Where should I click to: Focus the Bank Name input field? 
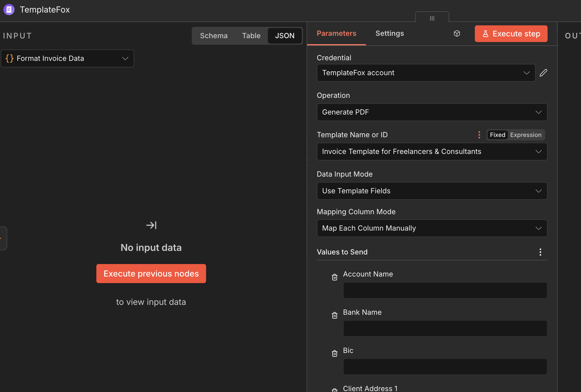(445, 328)
